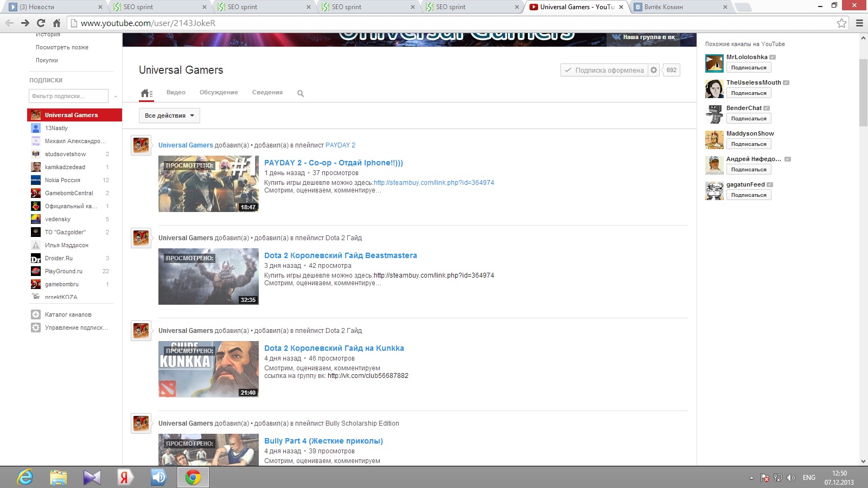Open Dota 2 Beastmastera guide title link
The height and width of the screenshot is (488, 868).
[341, 255]
